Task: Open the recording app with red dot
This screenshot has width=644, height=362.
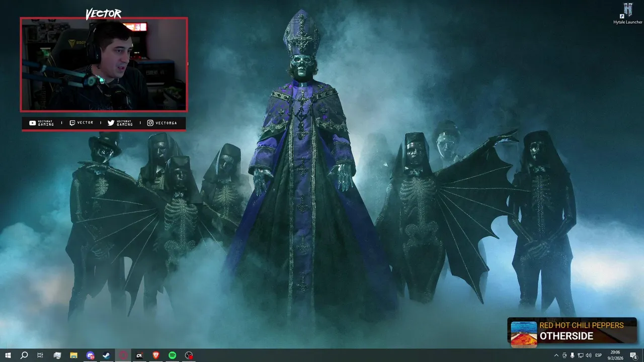Action: coord(189,355)
